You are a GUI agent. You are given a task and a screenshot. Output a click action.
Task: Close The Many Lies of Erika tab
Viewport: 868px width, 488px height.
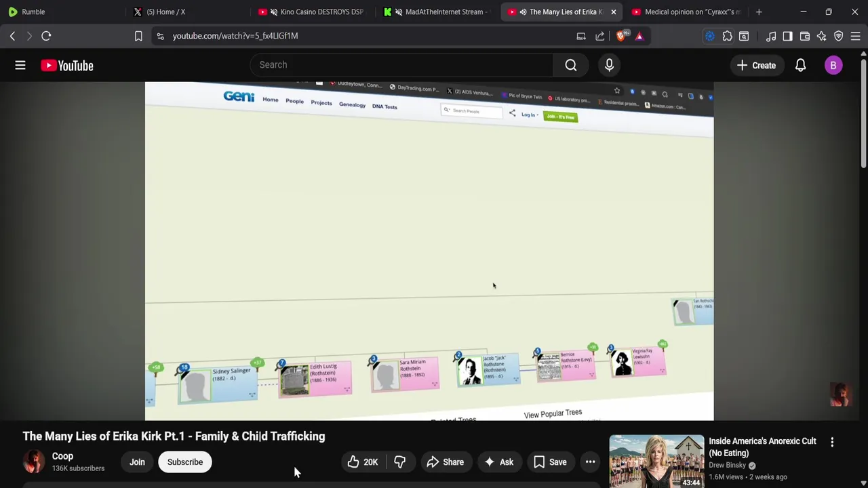[x=613, y=12]
